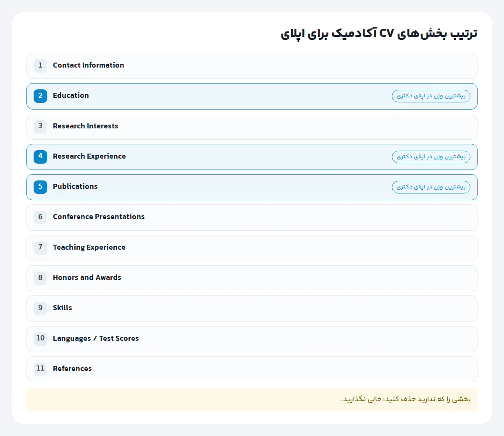This screenshot has height=436, width=504.
Task: Click the number 11 badge
Action: click(x=40, y=368)
